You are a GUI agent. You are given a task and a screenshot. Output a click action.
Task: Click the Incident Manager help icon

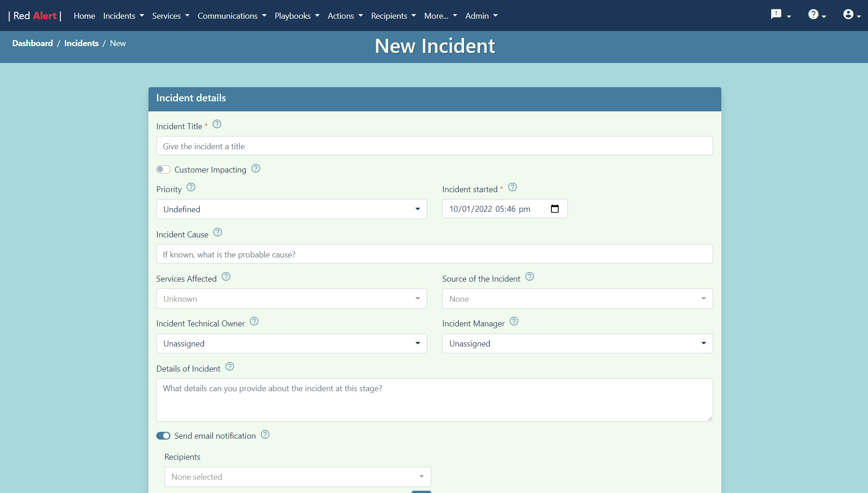513,321
